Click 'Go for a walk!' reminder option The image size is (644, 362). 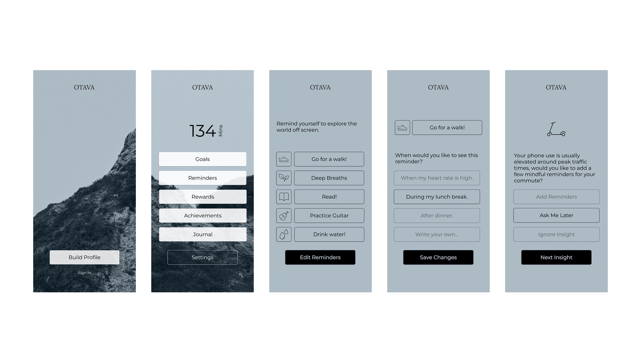(x=329, y=158)
